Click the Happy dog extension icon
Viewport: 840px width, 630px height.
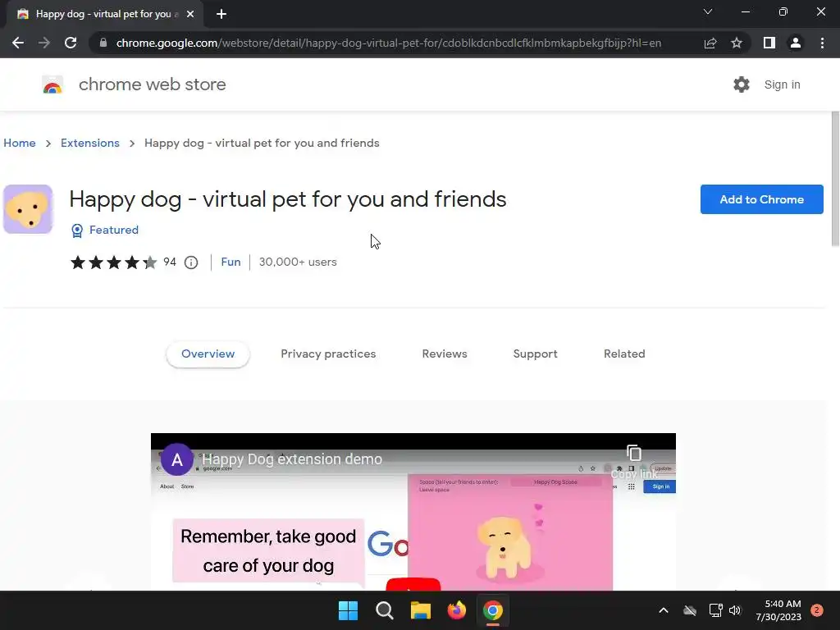(x=28, y=209)
